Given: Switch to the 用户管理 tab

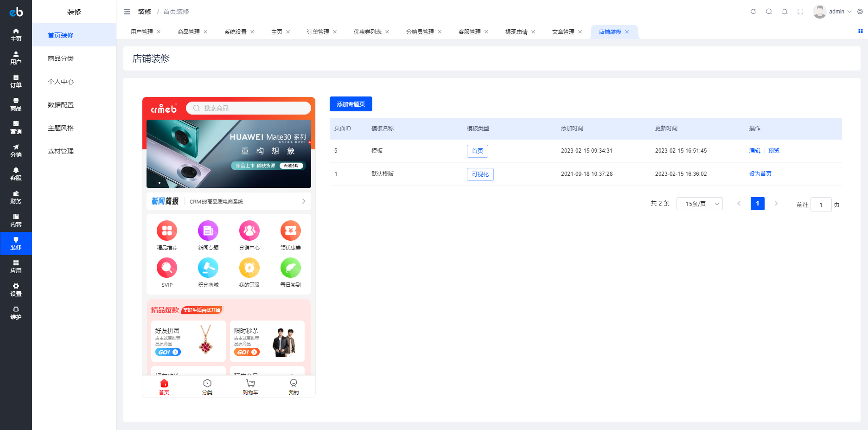Looking at the screenshot, I should [x=142, y=32].
